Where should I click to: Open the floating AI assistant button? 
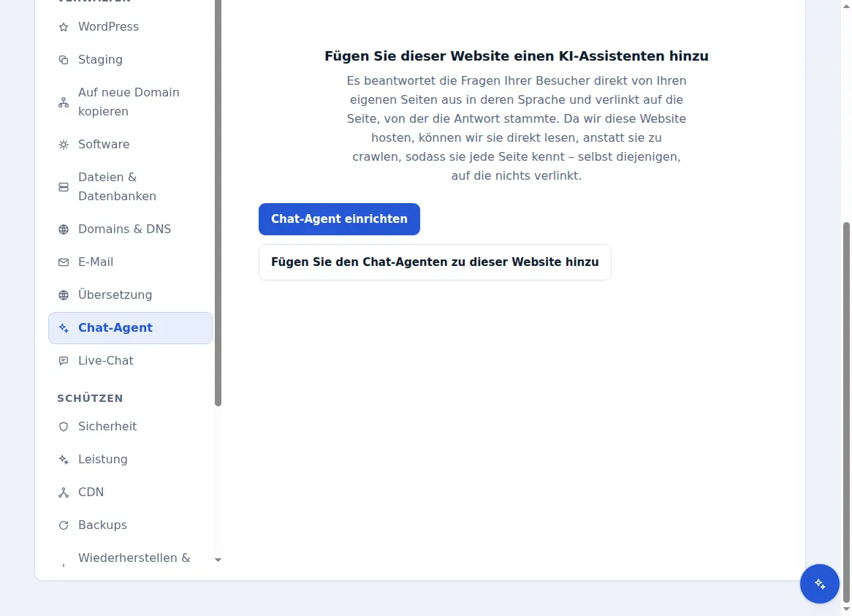pos(819,583)
